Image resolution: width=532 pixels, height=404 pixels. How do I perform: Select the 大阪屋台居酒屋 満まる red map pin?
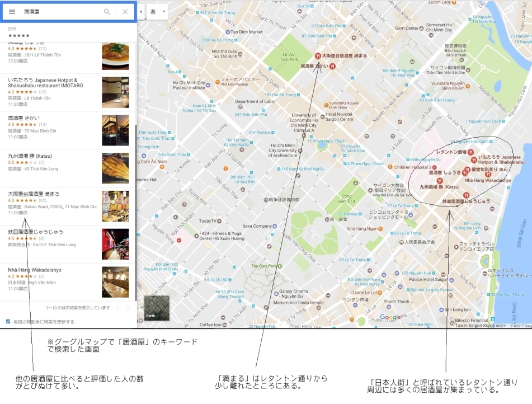pos(318,56)
